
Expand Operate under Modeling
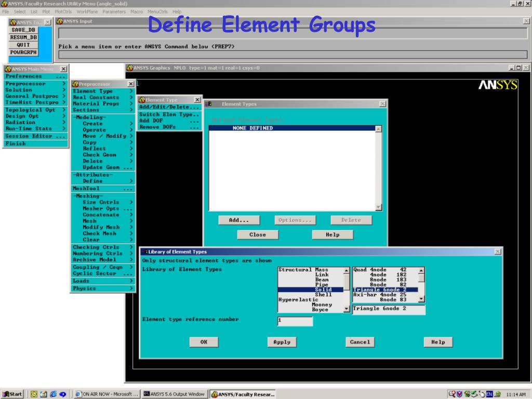(x=103, y=130)
